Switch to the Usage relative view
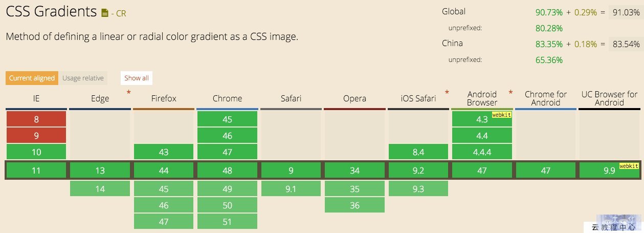 (x=83, y=78)
